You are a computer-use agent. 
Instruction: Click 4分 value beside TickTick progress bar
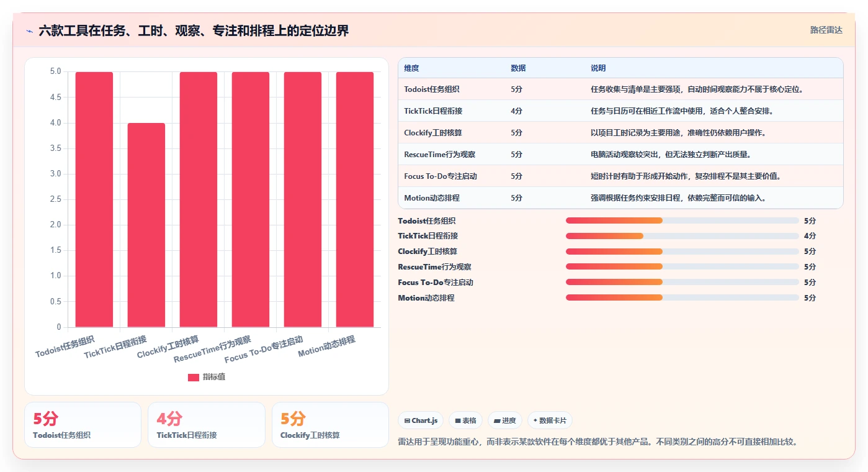810,236
